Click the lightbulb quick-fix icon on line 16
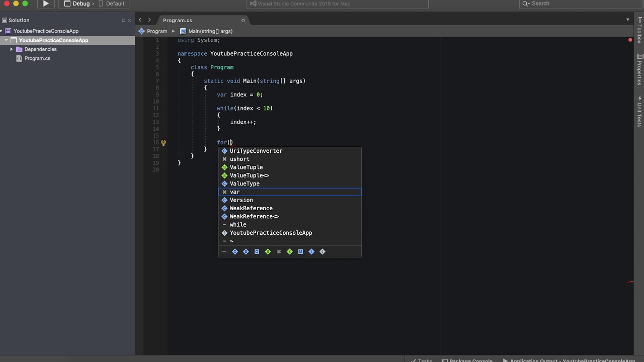Image resolution: width=644 pixels, height=362 pixels. 164,143
